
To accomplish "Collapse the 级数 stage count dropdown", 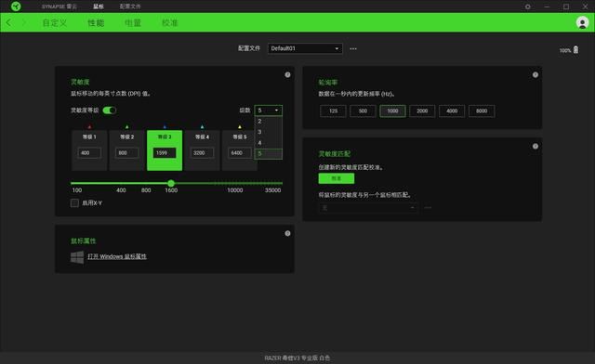I will [x=269, y=110].
